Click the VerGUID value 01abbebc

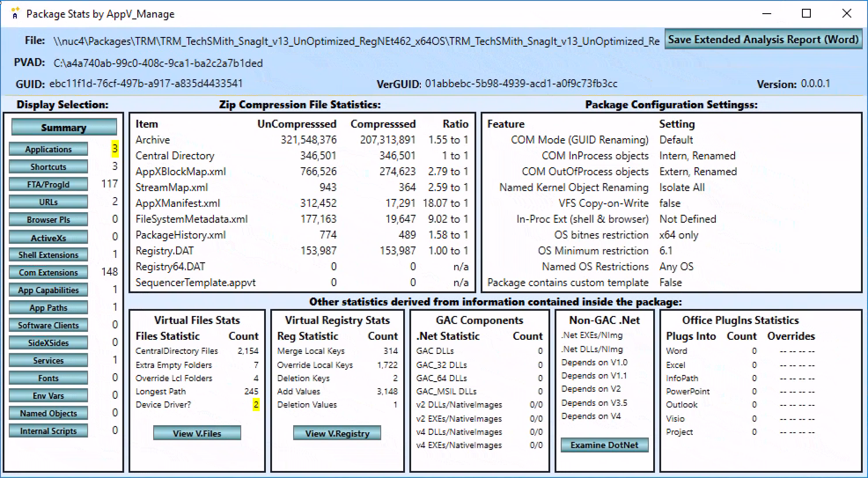[x=521, y=84]
